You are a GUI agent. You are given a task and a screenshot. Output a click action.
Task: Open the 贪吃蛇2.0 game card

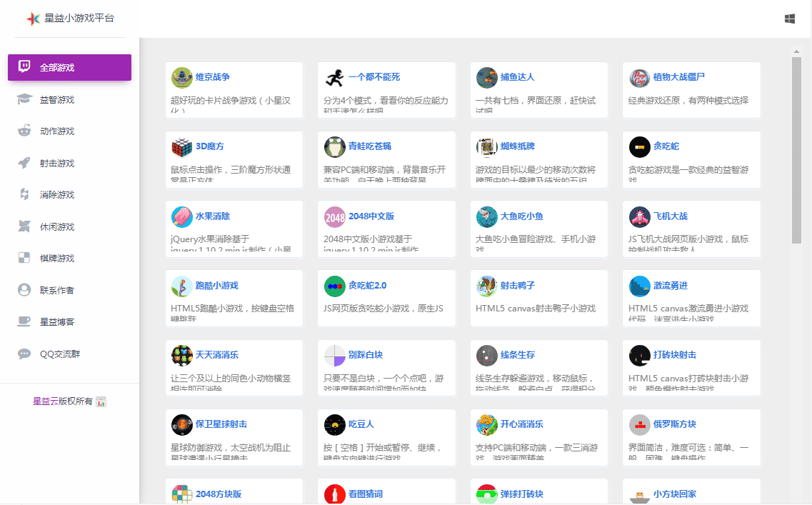[386, 298]
